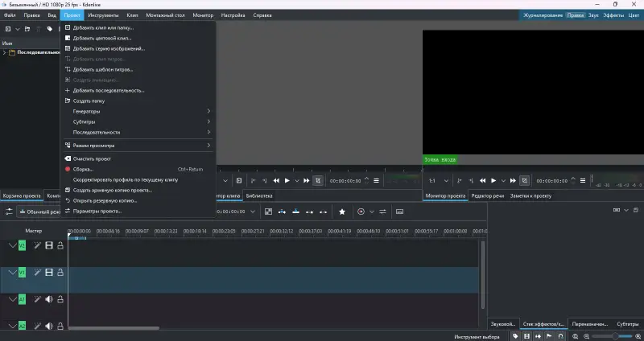Choose 'Добавить шаблон титров...' menu entry

pos(138,69)
